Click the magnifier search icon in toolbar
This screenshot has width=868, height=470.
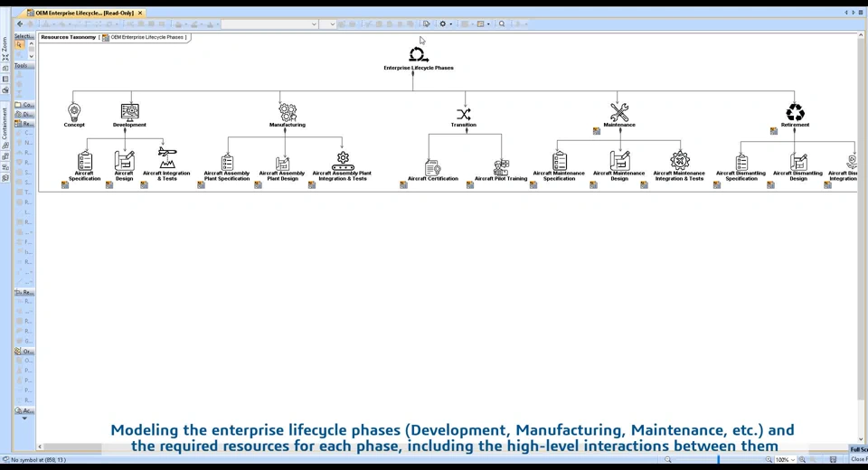pyautogui.click(x=502, y=23)
